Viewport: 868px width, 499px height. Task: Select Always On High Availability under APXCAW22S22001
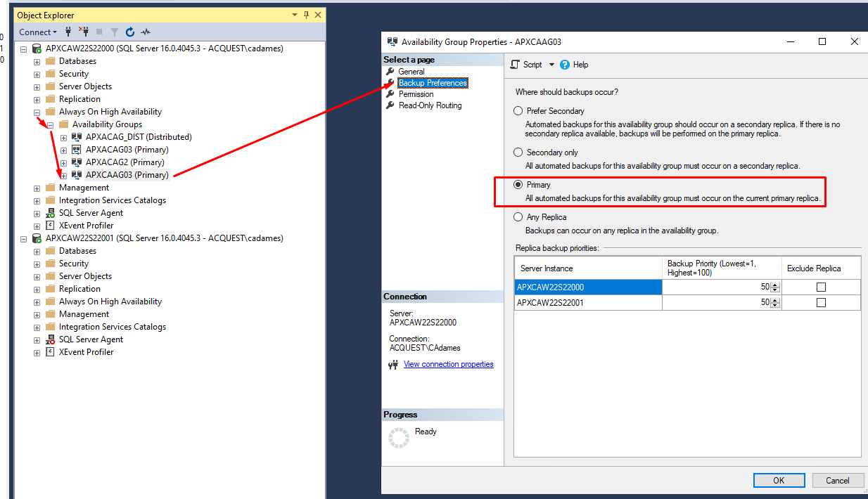110,302
